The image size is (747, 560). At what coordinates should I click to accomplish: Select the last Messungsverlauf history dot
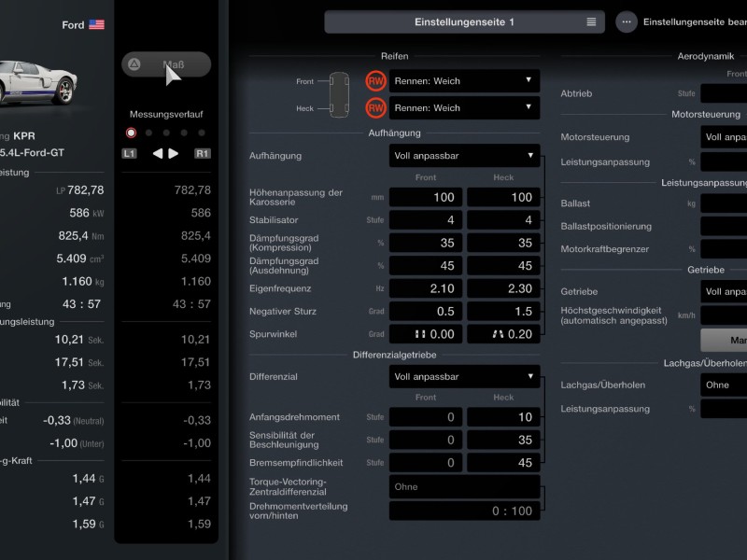[x=201, y=133]
